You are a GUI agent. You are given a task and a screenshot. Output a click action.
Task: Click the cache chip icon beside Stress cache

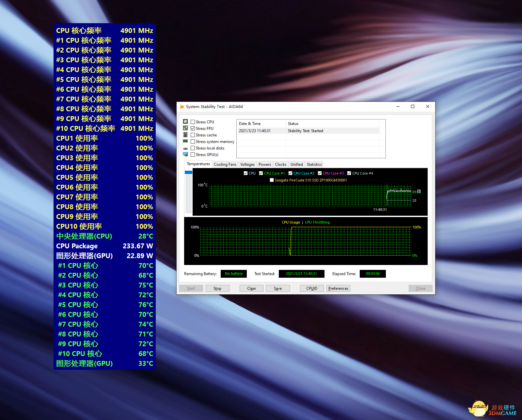185,135
